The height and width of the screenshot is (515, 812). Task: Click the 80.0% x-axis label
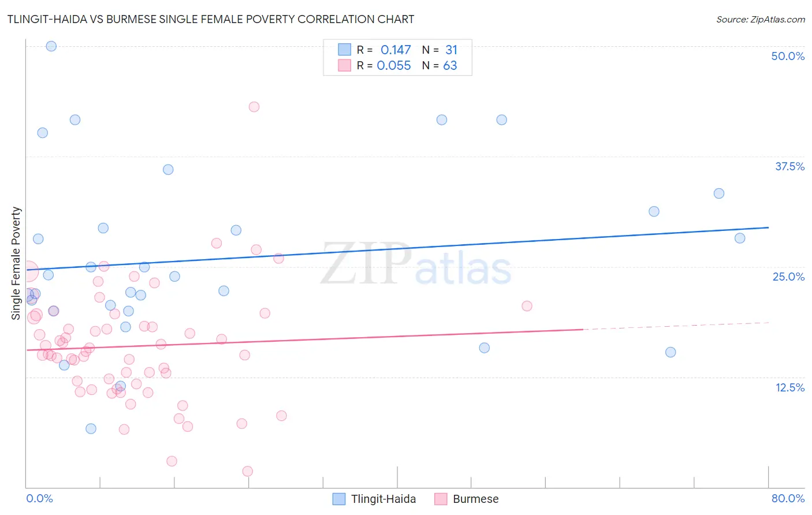[788, 498]
